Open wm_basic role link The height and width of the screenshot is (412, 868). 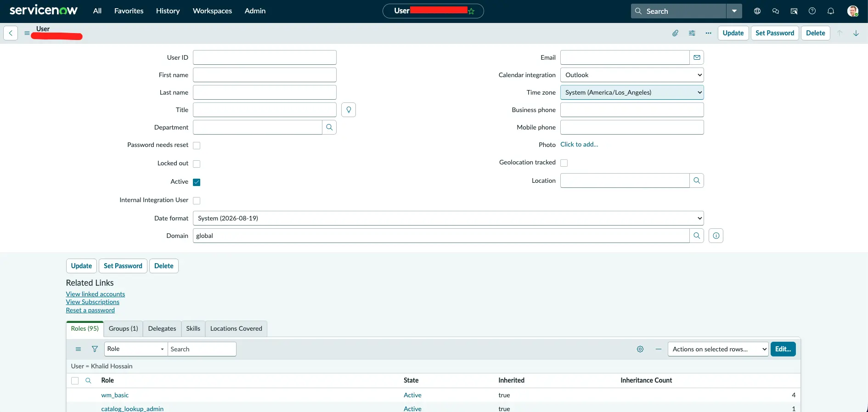[x=115, y=395]
